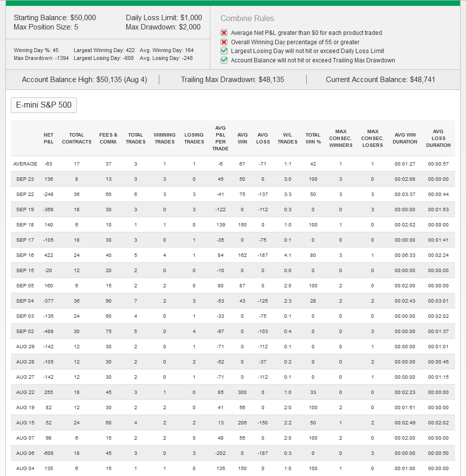Click the -488 net P&L value for SEP 02
This screenshot has height=476, width=466.
coord(48,331)
